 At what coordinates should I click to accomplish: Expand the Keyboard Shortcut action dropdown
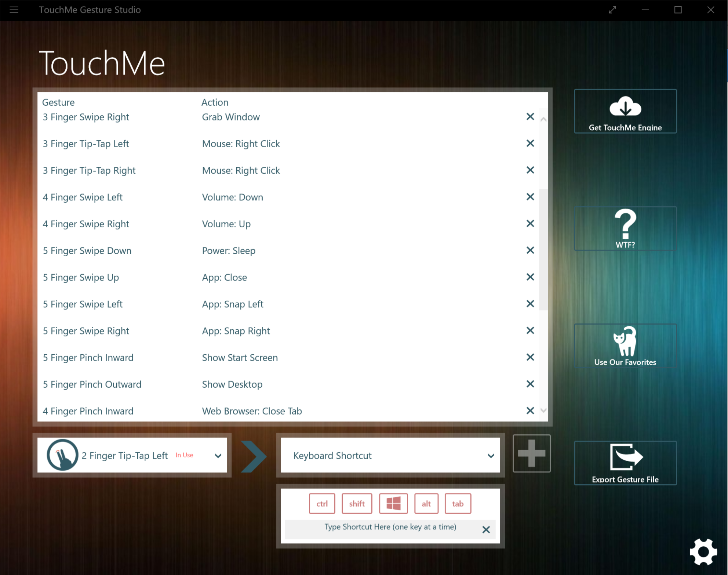[x=491, y=456]
